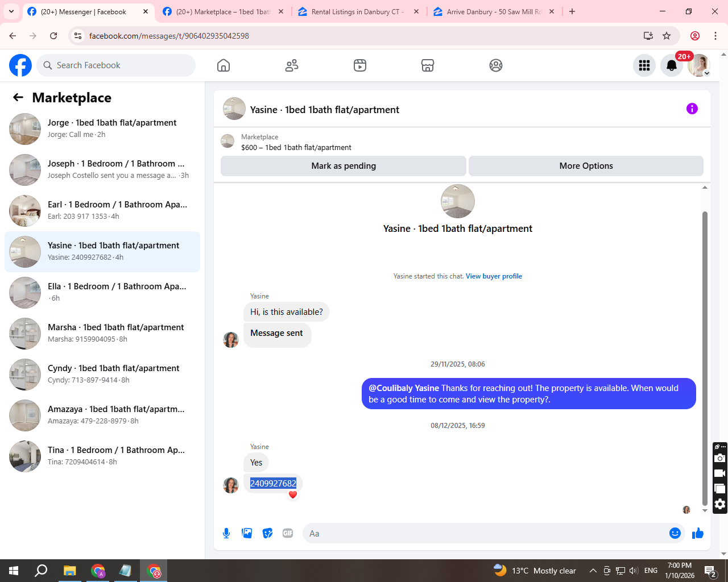This screenshot has height=582, width=728.
Task: Open the Chrome profile icon
Action: pyautogui.click(x=695, y=36)
